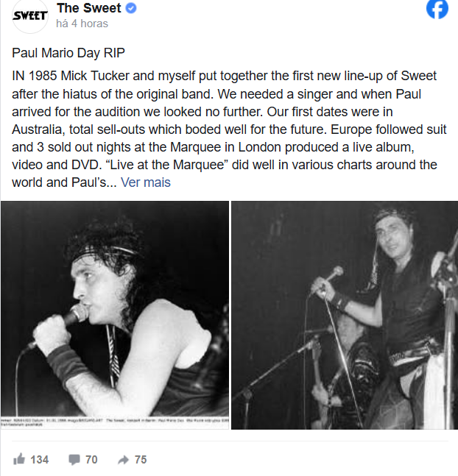Viewport: 458px width, 476px height.
Task: Click the blue verified badge
Action: pyautogui.click(x=131, y=8)
